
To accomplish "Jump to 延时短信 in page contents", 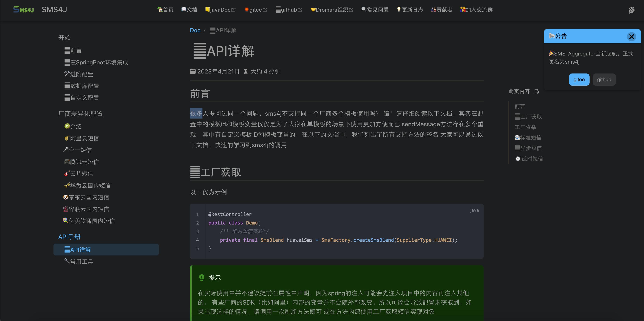I will coord(532,159).
